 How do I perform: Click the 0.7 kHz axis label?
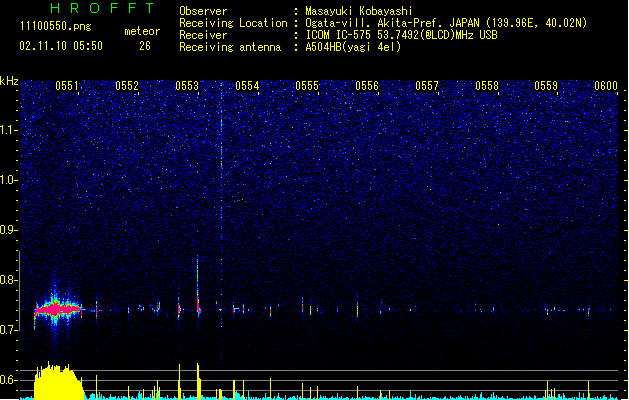click(9, 330)
